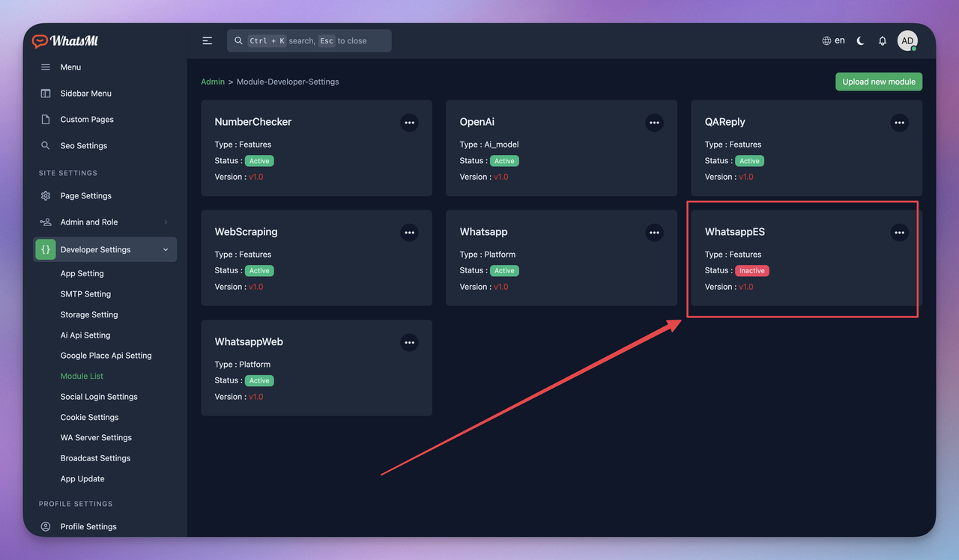Open options menu for Whatsapp module
Image resolution: width=959 pixels, height=560 pixels.
[654, 233]
